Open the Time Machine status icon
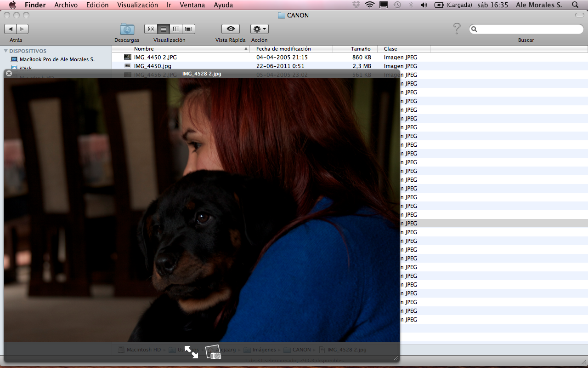Image resolution: width=588 pixels, height=368 pixels. (x=397, y=5)
